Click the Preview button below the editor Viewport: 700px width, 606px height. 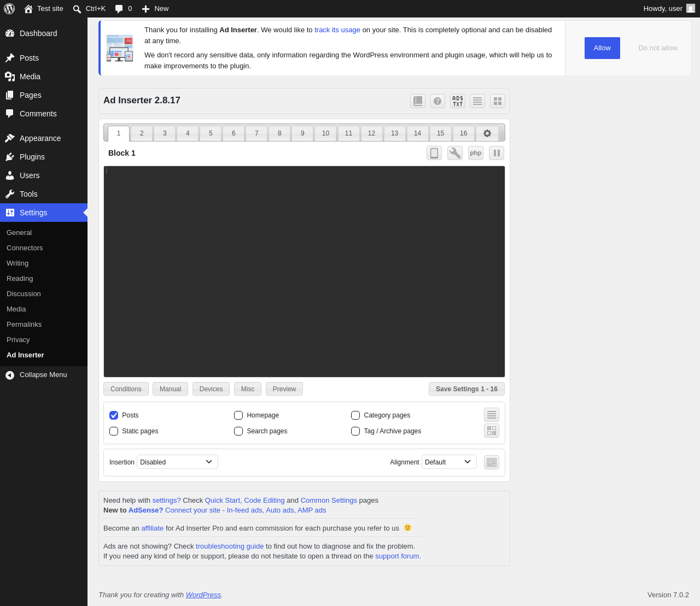284,389
